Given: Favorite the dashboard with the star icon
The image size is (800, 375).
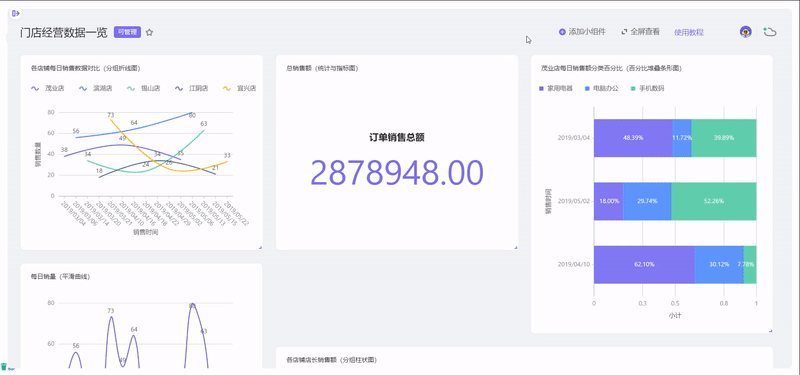Looking at the screenshot, I should (149, 32).
